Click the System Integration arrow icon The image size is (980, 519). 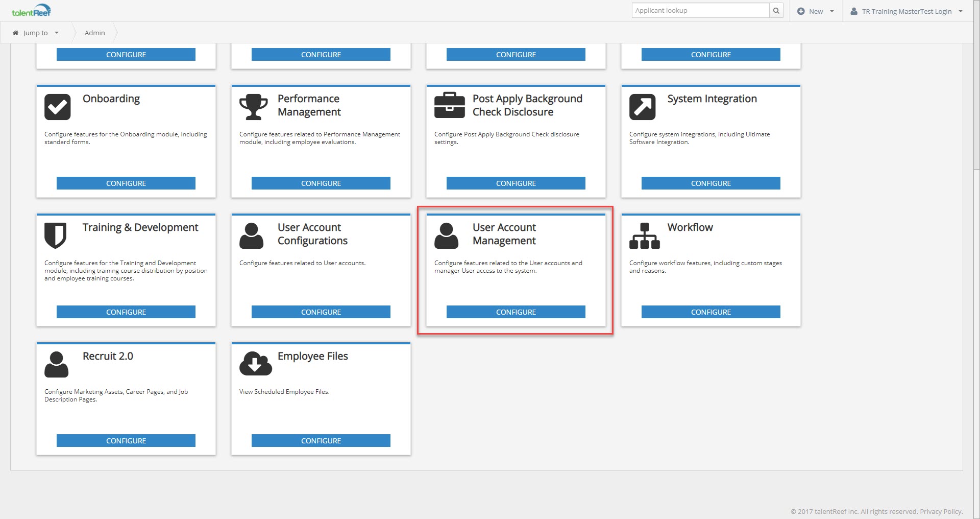tap(642, 107)
